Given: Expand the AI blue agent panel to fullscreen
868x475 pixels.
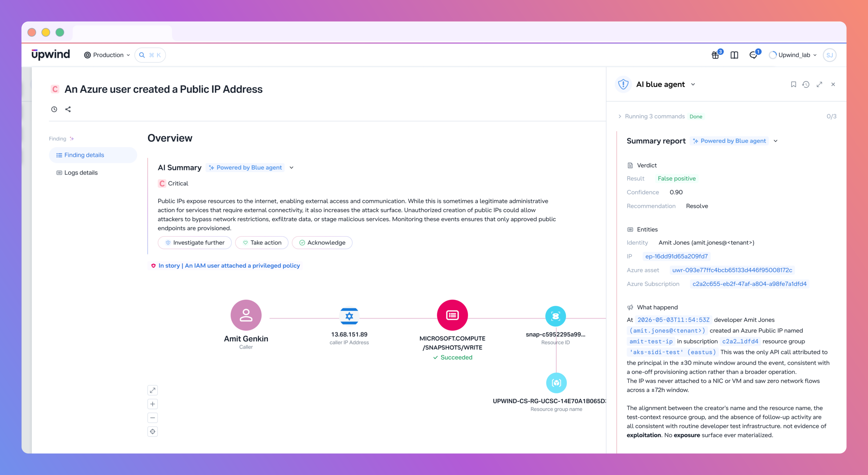Looking at the screenshot, I should pos(820,84).
